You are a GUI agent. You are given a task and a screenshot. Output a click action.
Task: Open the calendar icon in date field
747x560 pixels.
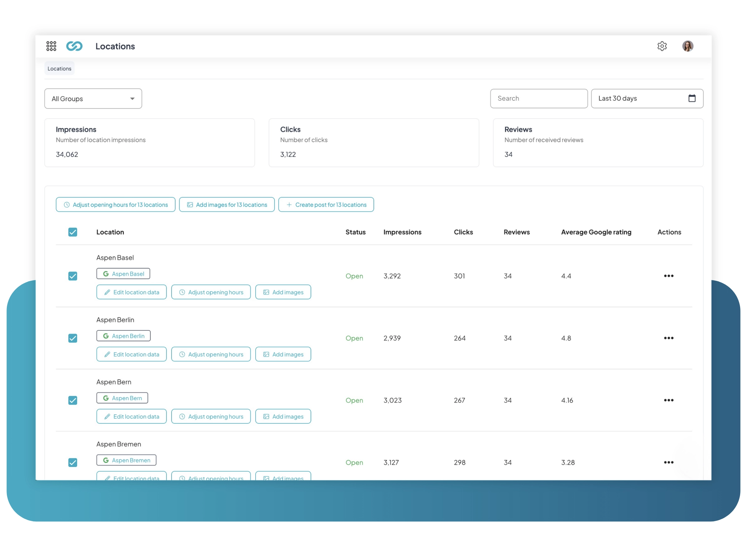(692, 98)
